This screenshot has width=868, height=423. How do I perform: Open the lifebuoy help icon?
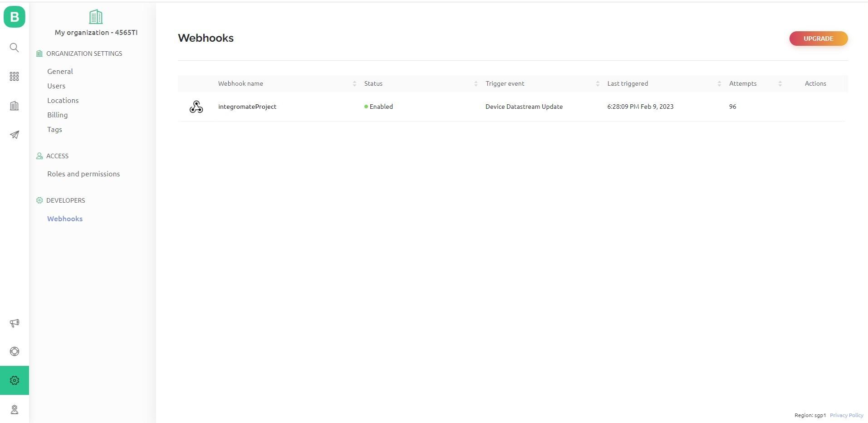15,351
